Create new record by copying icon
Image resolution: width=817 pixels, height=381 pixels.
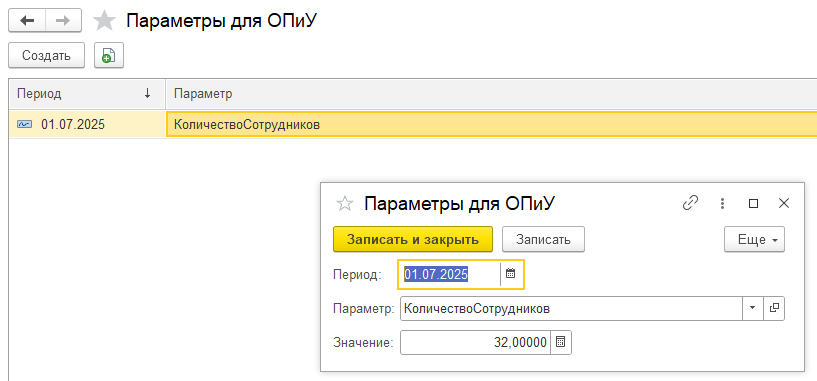coord(108,55)
